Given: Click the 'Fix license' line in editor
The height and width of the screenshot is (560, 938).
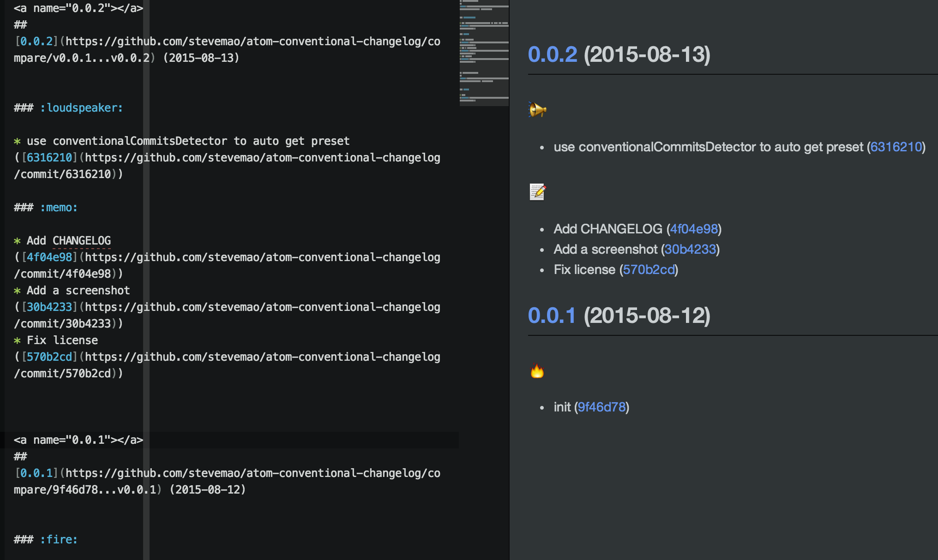Looking at the screenshot, I should pos(62,340).
